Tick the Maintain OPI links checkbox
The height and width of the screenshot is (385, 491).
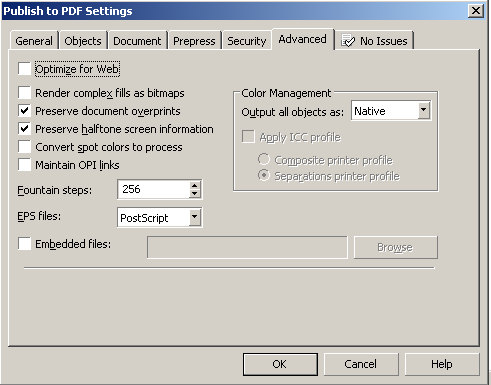coord(25,165)
